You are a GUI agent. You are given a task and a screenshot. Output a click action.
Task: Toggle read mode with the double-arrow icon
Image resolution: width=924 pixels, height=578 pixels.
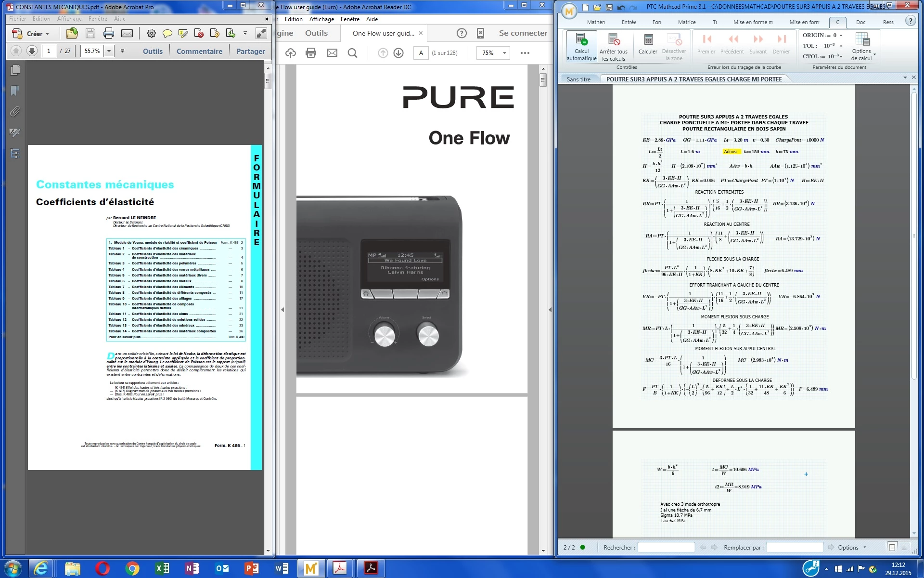[261, 33]
